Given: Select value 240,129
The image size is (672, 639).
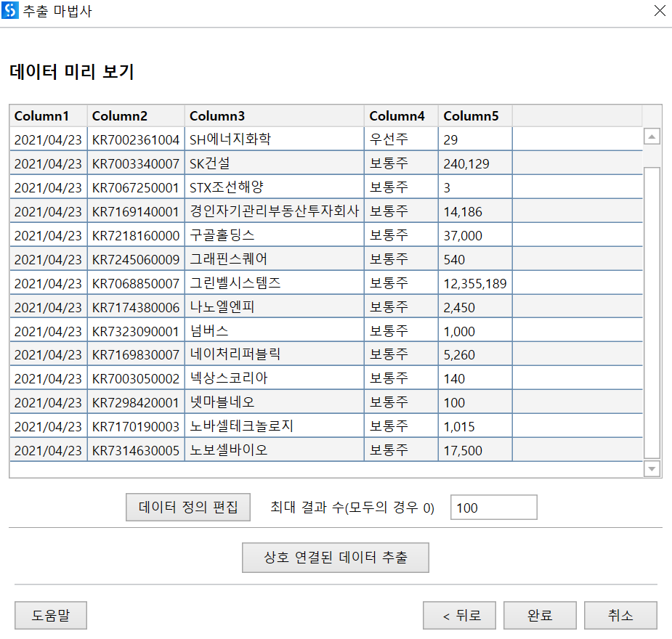Looking at the screenshot, I should point(475,163).
